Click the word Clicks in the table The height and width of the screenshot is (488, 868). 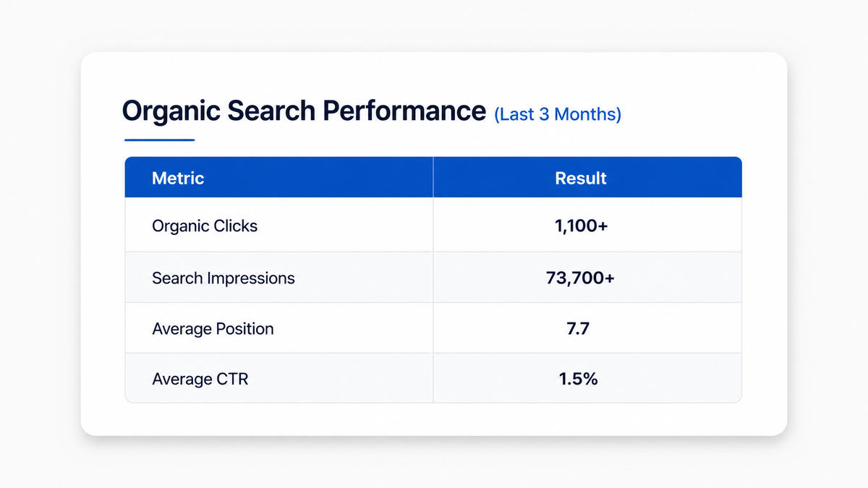(236, 226)
